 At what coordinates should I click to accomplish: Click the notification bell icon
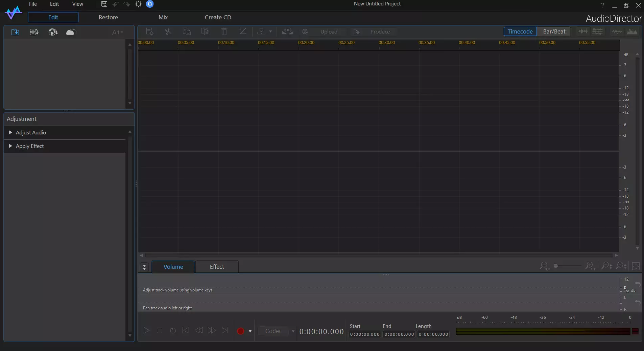coord(150,4)
